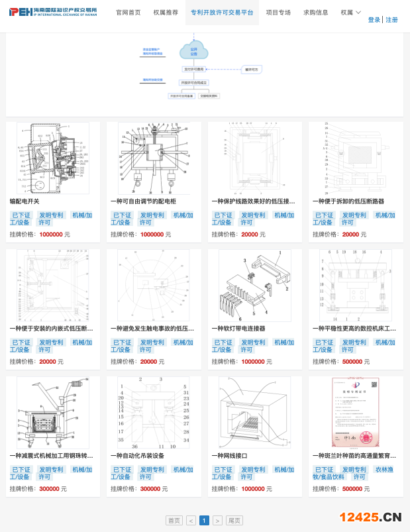The image size is (410, 532).
Task: Open the 项目专场 navigation item
Action: click(x=278, y=13)
